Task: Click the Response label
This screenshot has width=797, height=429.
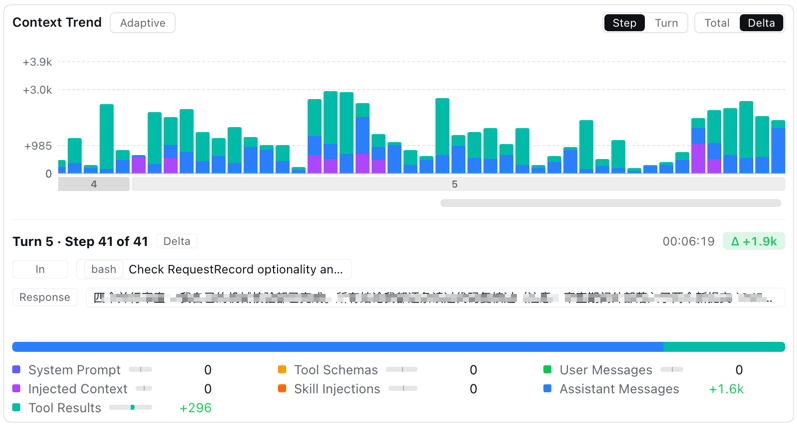Action: (x=45, y=297)
